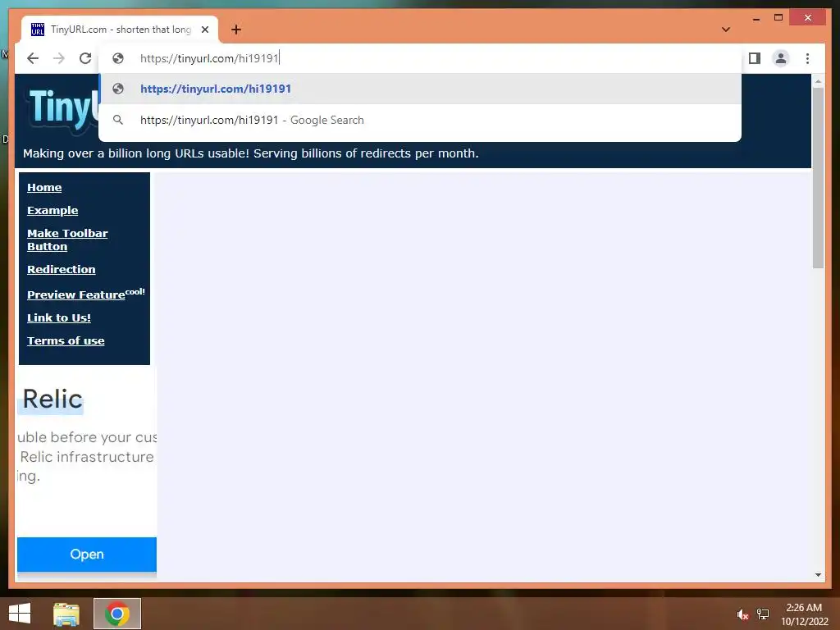The image size is (840, 630).
Task: Close the TinyURL.com tab
Action: [x=204, y=30]
